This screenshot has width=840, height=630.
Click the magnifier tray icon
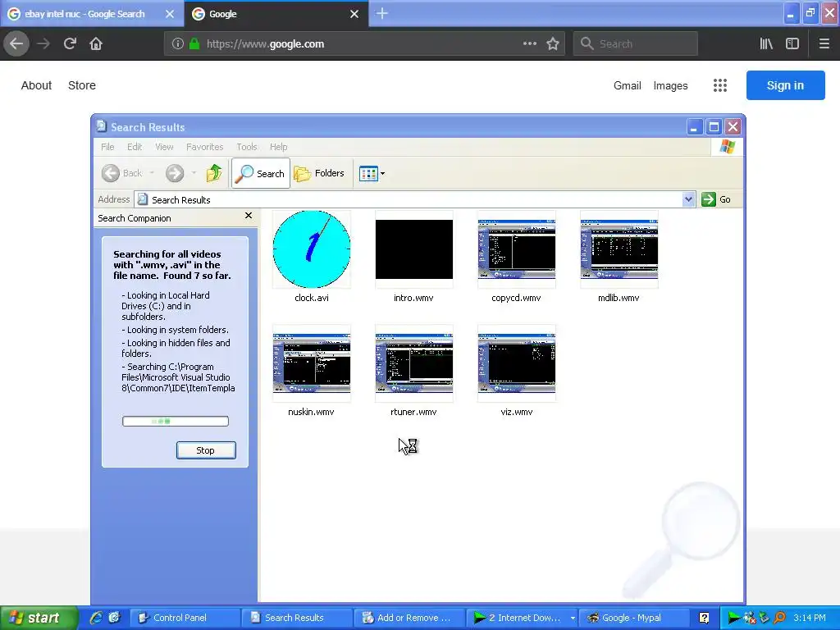[x=779, y=618]
